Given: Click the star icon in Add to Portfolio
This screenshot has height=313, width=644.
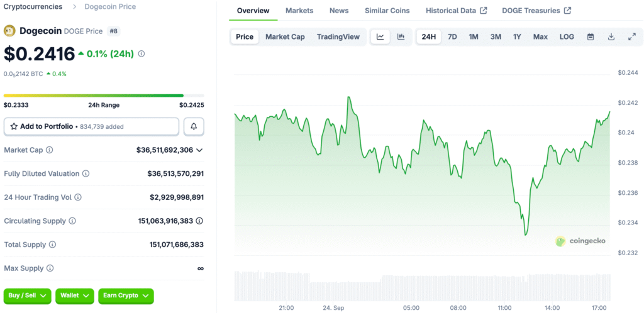Looking at the screenshot, I should click(x=14, y=127).
